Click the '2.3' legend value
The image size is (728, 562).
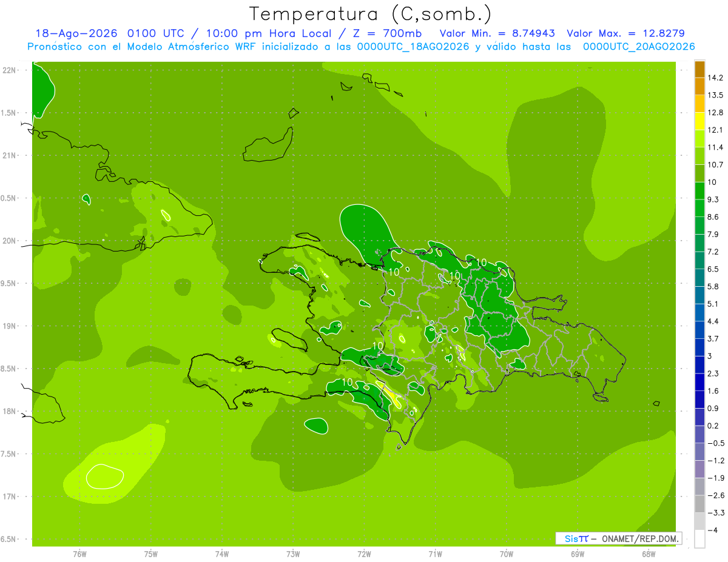(x=713, y=373)
